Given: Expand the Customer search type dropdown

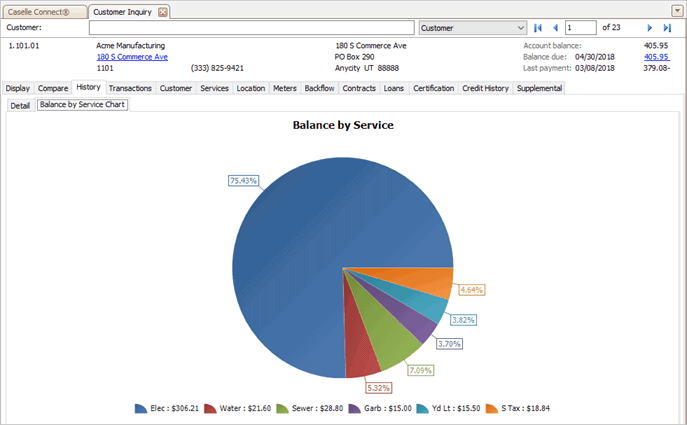Looking at the screenshot, I should [521, 28].
